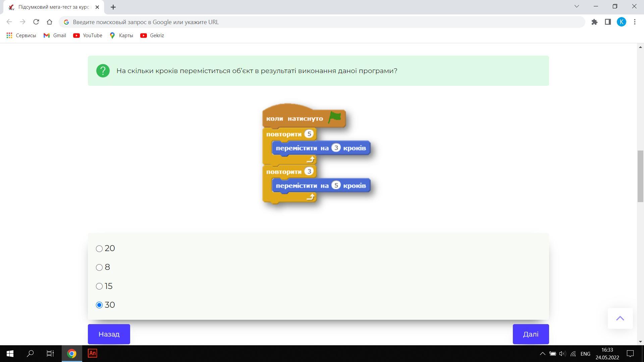Select the answer option 20
644x362 pixels.
(99, 249)
